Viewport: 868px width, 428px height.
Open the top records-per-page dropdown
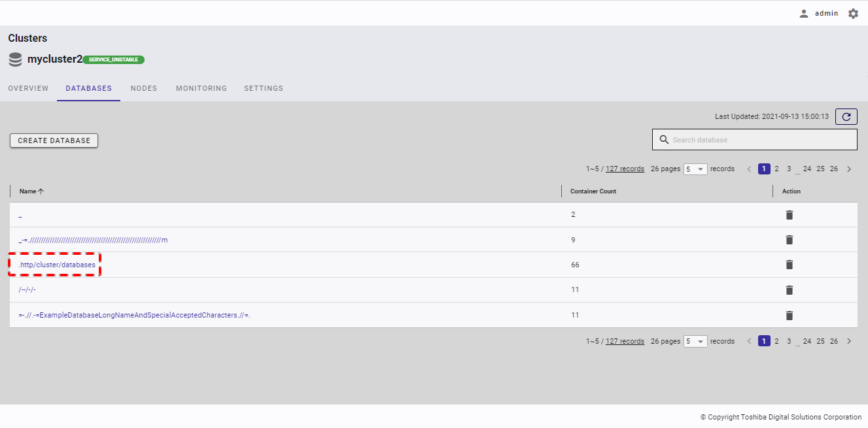click(695, 169)
